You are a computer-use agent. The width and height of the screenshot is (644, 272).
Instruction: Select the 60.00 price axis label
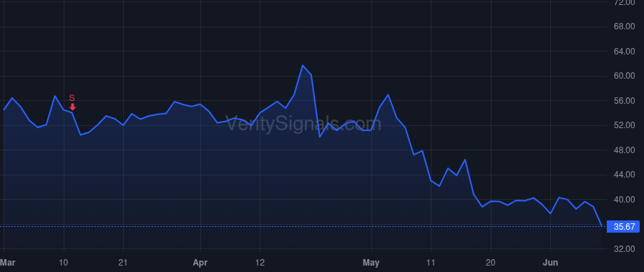click(x=624, y=76)
